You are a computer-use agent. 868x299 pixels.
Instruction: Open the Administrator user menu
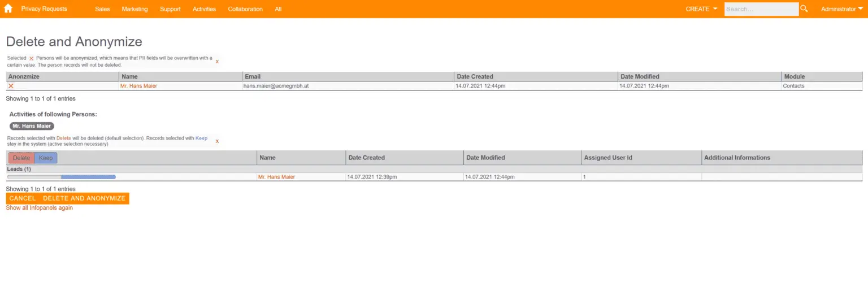842,9
